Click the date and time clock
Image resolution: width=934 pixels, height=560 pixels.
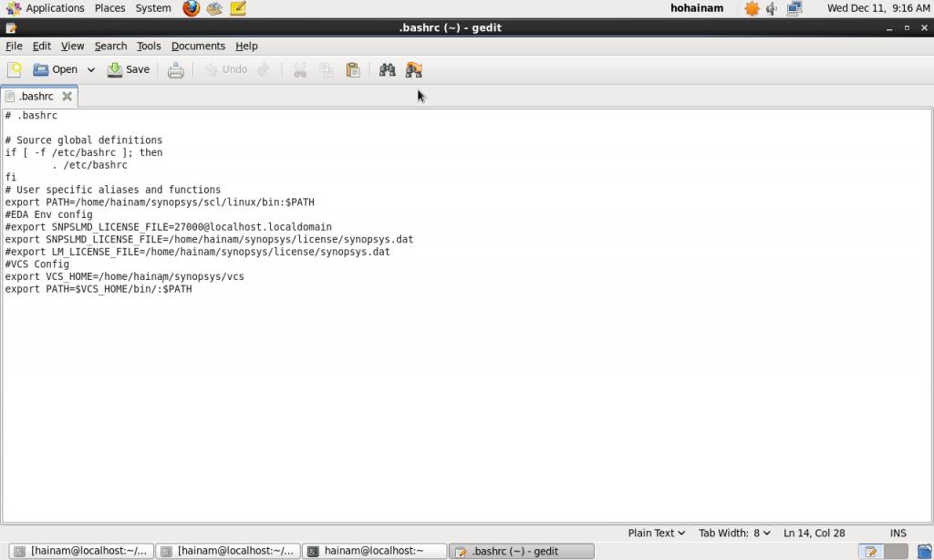click(x=878, y=8)
